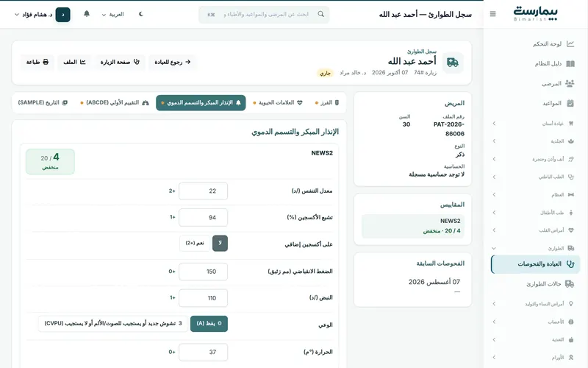Click the respiratory rate field showing 22
The image size is (588, 368).
click(x=204, y=191)
